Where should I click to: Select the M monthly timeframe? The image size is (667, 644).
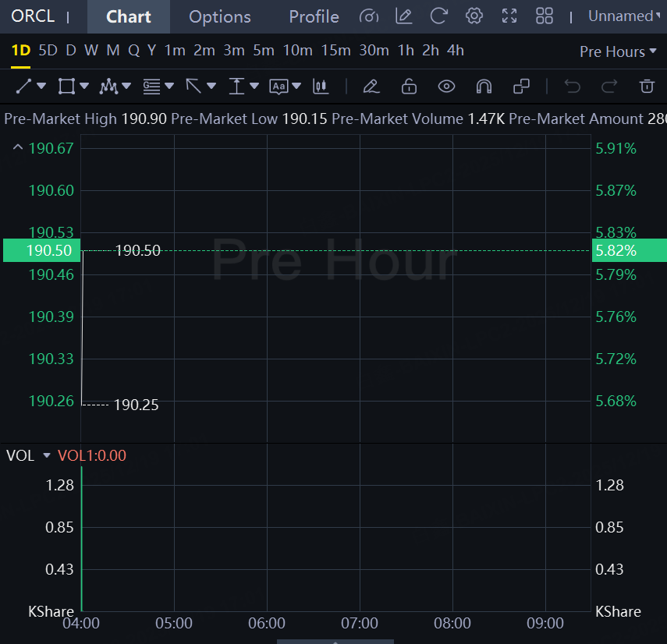(112, 51)
